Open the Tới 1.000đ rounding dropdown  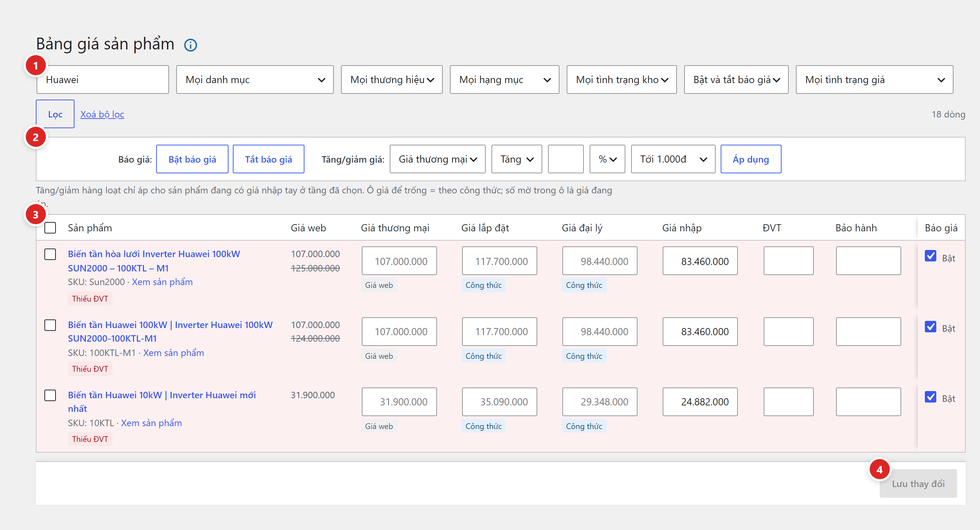click(673, 159)
